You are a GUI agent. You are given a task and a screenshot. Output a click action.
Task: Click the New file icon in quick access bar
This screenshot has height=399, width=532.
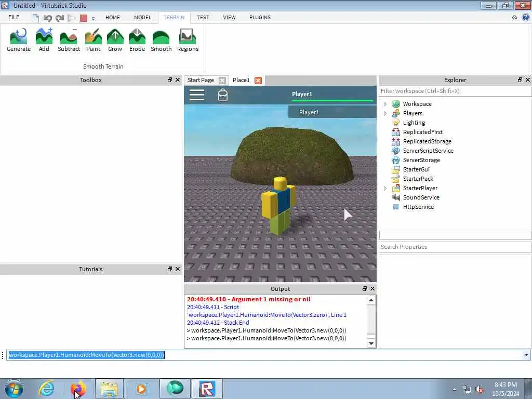(x=36, y=18)
